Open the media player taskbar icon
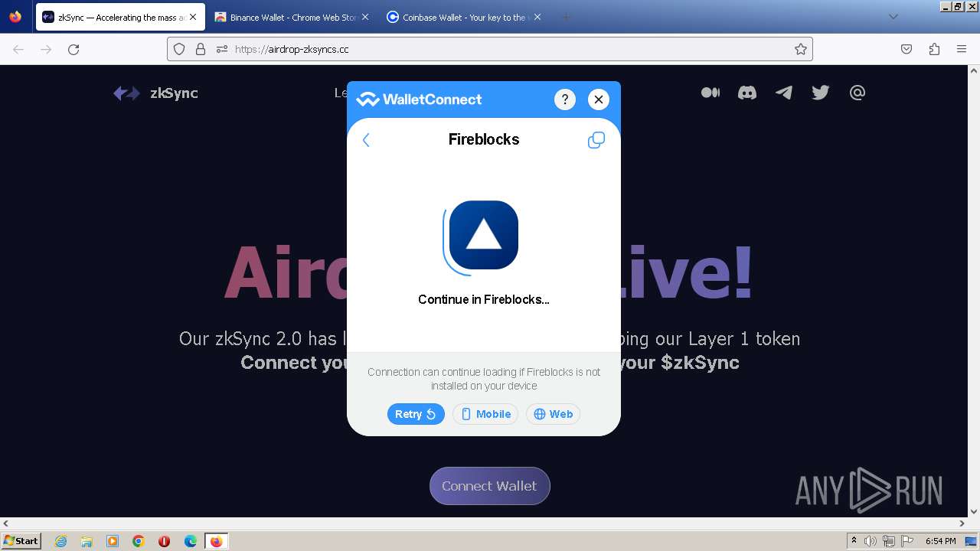The width and height of the screenshot is (980, 551). pyautogui.click(x=113, y=541)
